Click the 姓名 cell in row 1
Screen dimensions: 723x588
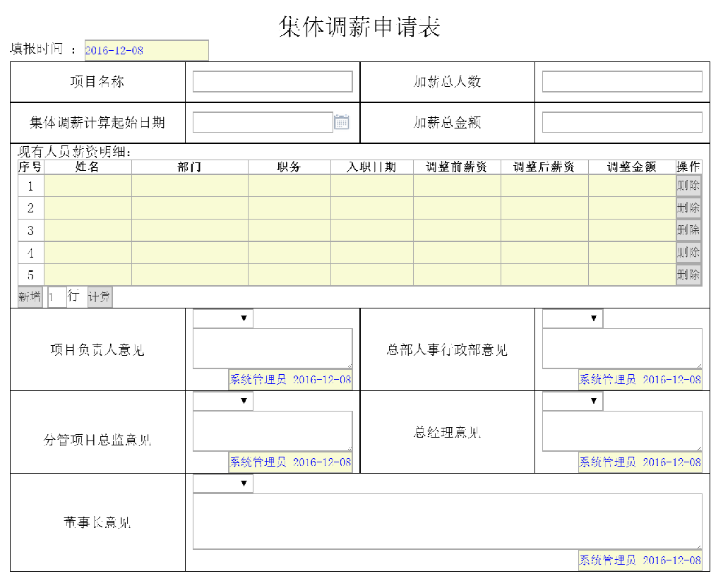pyautogui.click(x=88, y=186)
